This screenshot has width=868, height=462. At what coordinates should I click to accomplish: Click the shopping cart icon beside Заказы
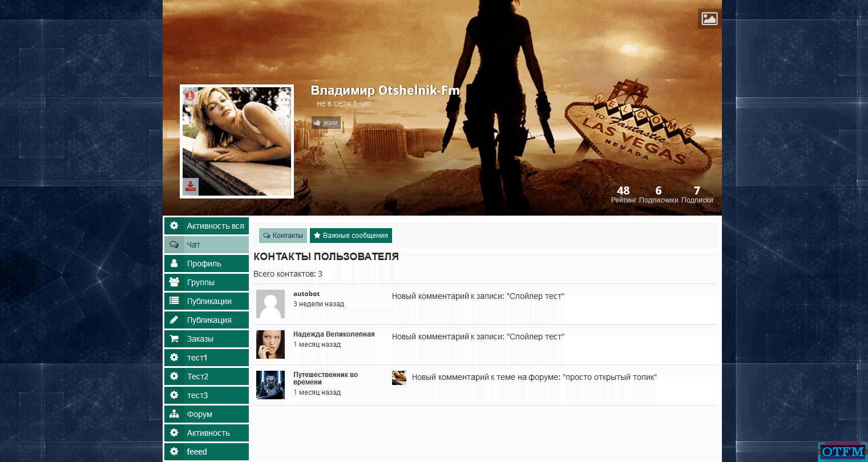point(174,339)
